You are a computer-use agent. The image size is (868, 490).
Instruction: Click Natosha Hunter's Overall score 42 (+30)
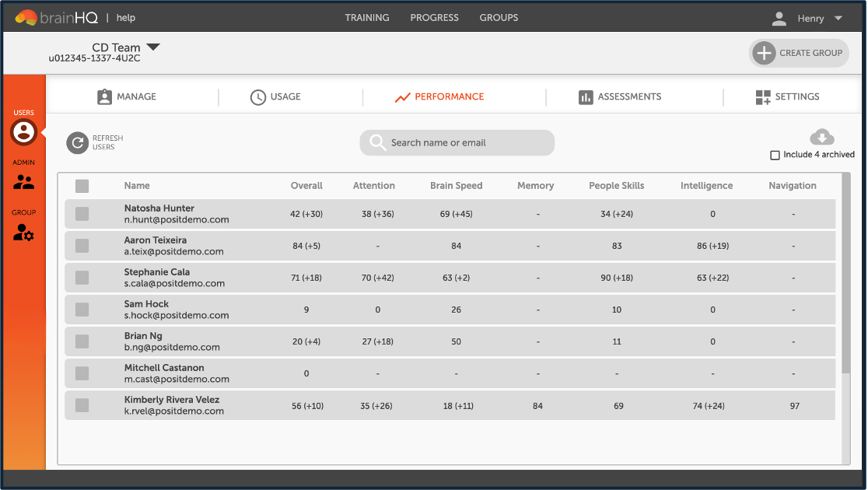pyautogui.click(x=306, y=214)
